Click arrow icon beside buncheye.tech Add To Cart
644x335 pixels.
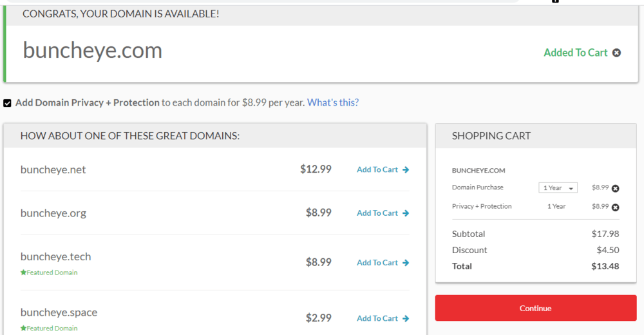tap(406, 263)
